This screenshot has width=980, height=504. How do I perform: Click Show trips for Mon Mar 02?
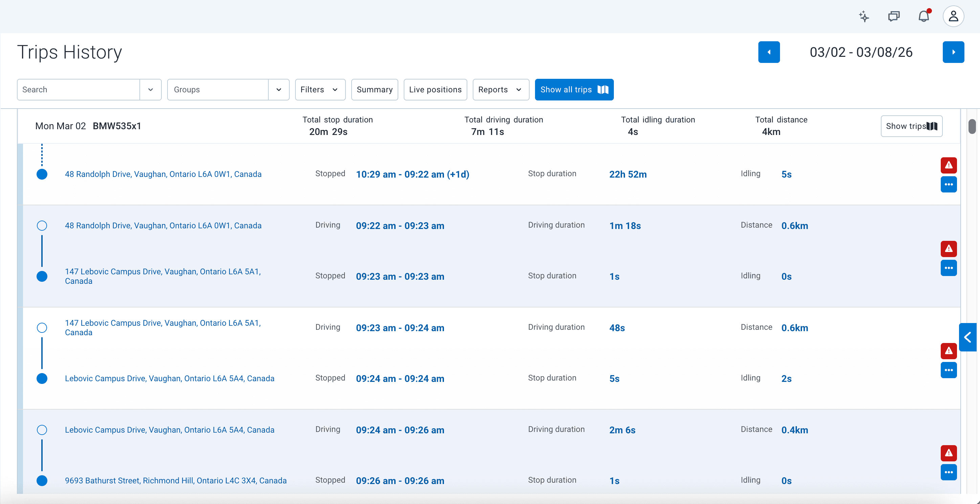click(x=911, y=126)
